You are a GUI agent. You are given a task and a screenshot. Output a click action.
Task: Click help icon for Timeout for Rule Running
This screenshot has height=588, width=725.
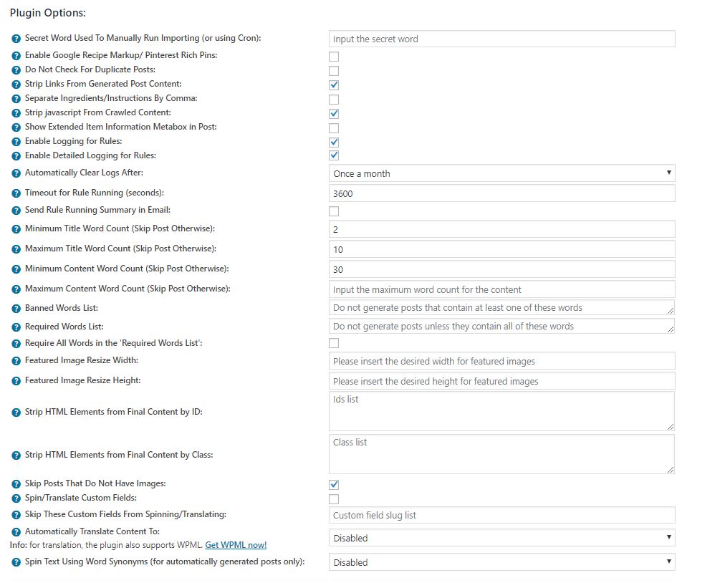16,193
